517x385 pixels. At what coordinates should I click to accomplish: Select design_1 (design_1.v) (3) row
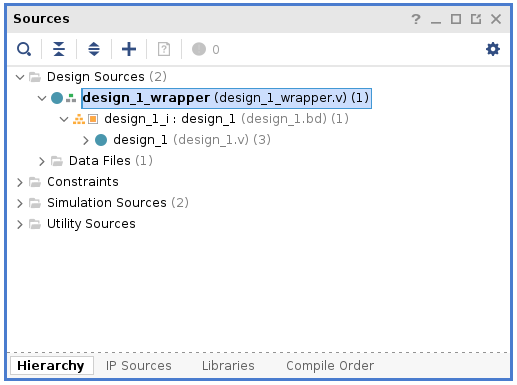192,140
